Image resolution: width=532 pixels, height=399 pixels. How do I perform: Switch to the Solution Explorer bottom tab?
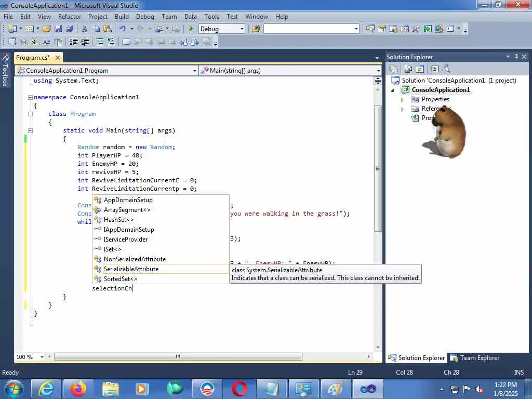pos(417,358)
